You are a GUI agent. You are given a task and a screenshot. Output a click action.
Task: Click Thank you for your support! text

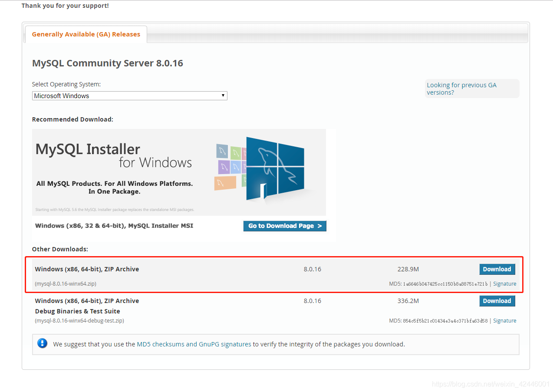[65, 6]
